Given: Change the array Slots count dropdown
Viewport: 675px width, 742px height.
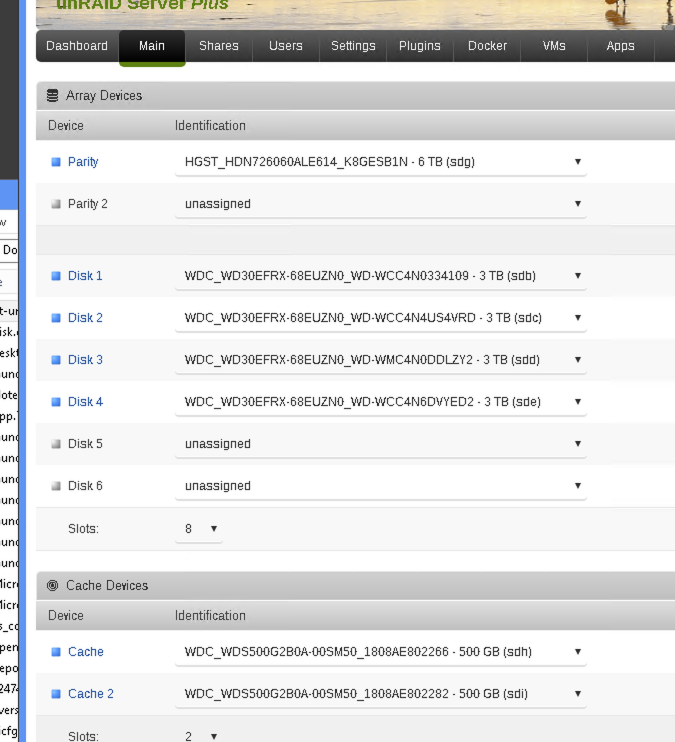Looking at the screenshot, I should click(x=199, y=529).
